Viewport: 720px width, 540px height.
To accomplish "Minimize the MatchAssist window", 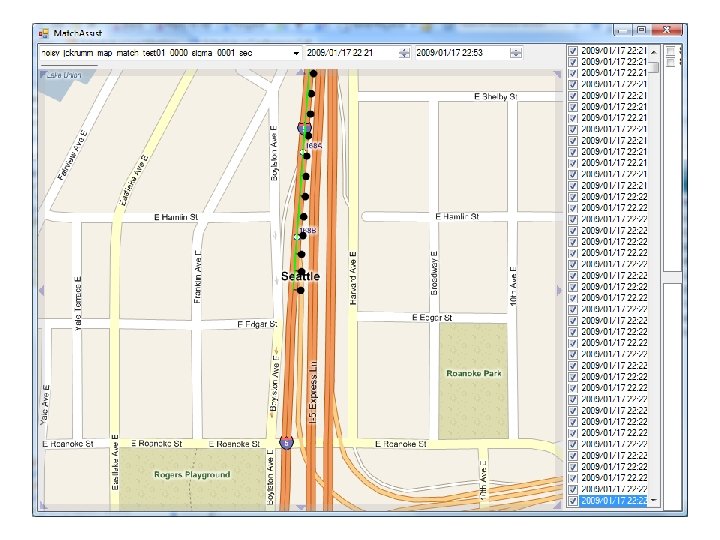I will (x=623, y=30).
